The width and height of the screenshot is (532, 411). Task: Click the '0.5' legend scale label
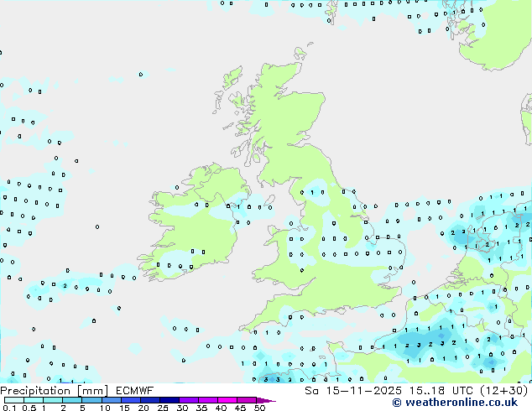point(29,408)
